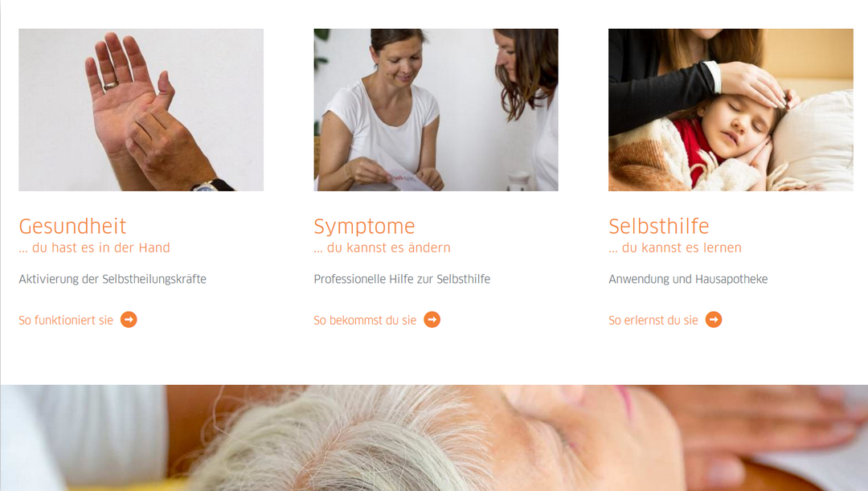This screenshot has height=491, width=868.
Task: Click the text Anwendung und Hausapotheke
Action: point(688,279)
